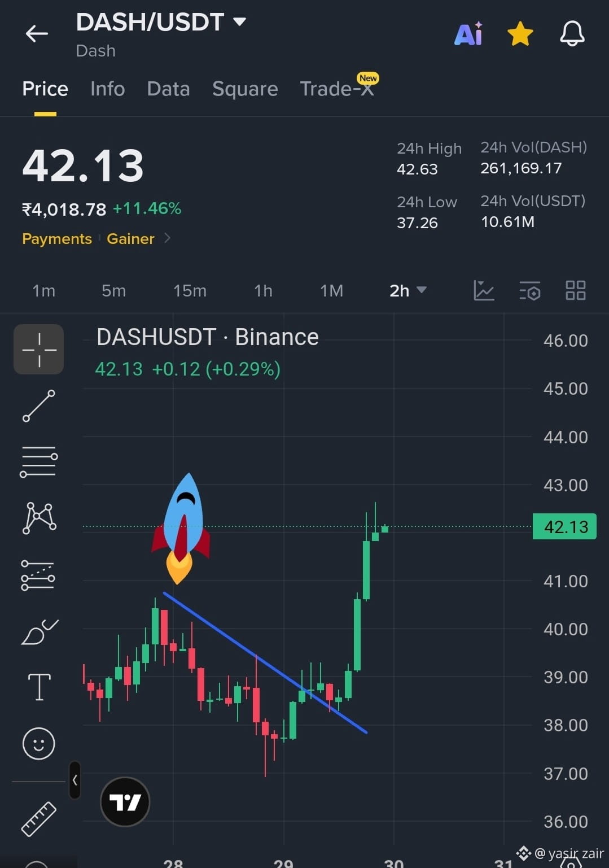Click the 36.00 price axis label

566,822
